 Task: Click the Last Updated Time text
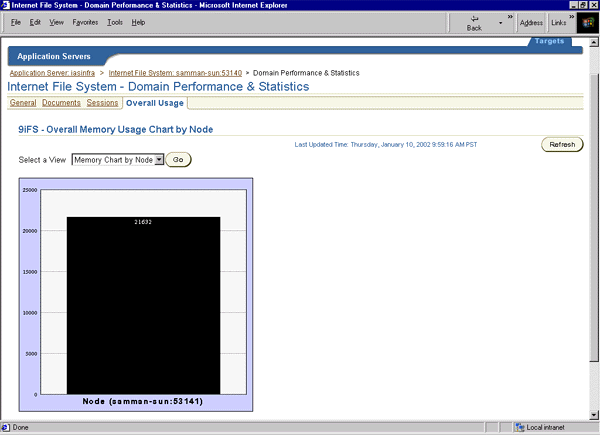386,145
